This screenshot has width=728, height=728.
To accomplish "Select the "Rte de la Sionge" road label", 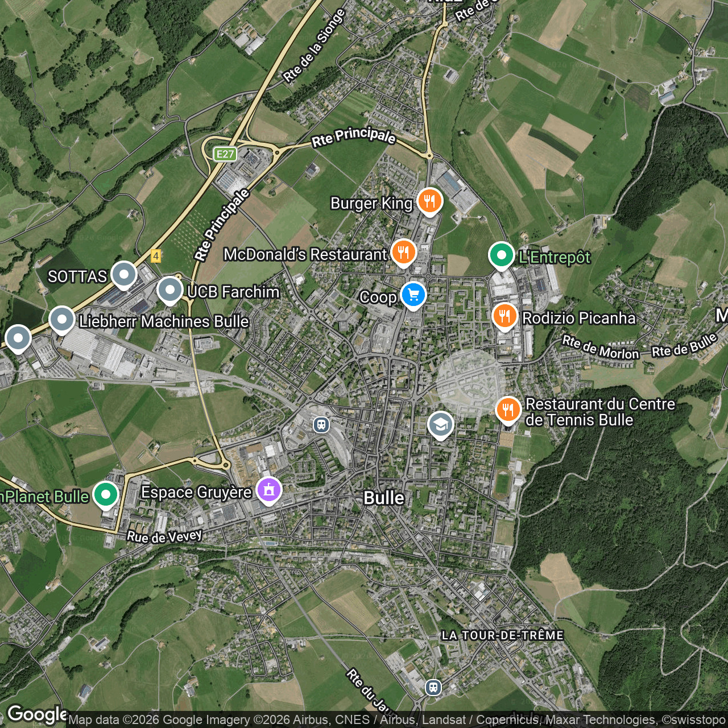I will 315,45.
